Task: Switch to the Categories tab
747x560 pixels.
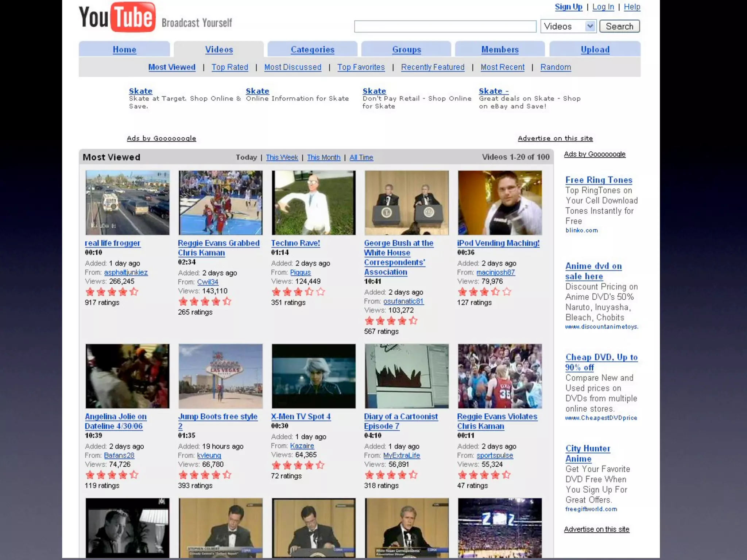Action: 312,50
